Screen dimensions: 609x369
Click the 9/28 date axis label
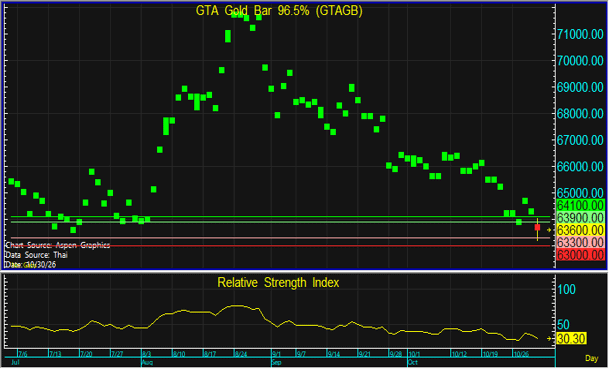[x=396, y=354]
